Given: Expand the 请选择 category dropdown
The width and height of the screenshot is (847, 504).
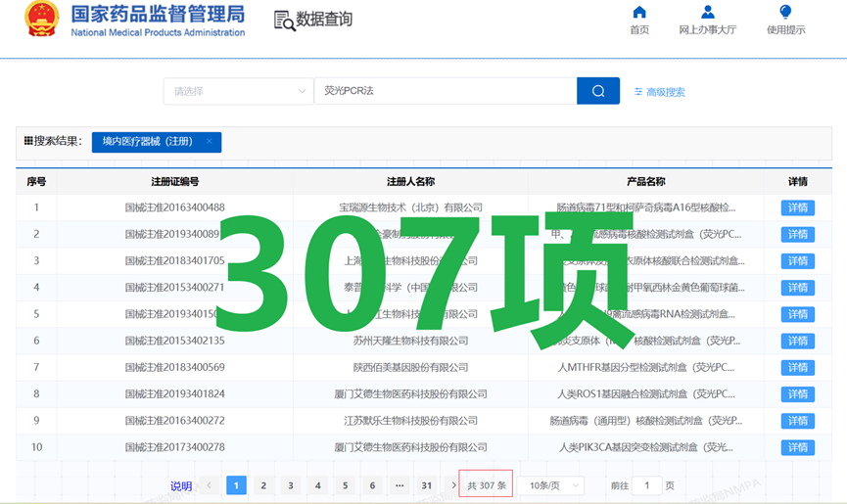Looking at the screenshot, I should pyautogui.click(x=238, y=91).
